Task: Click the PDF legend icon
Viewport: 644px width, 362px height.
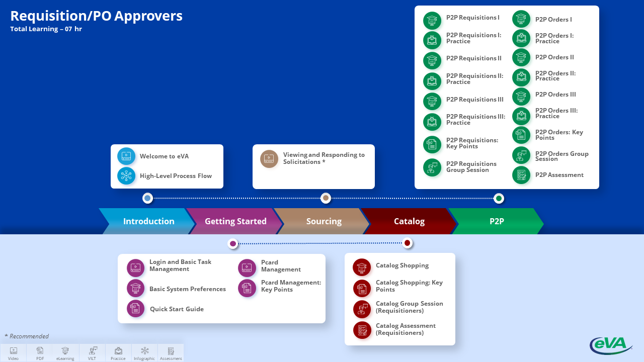Action: [x=40, y=350]
